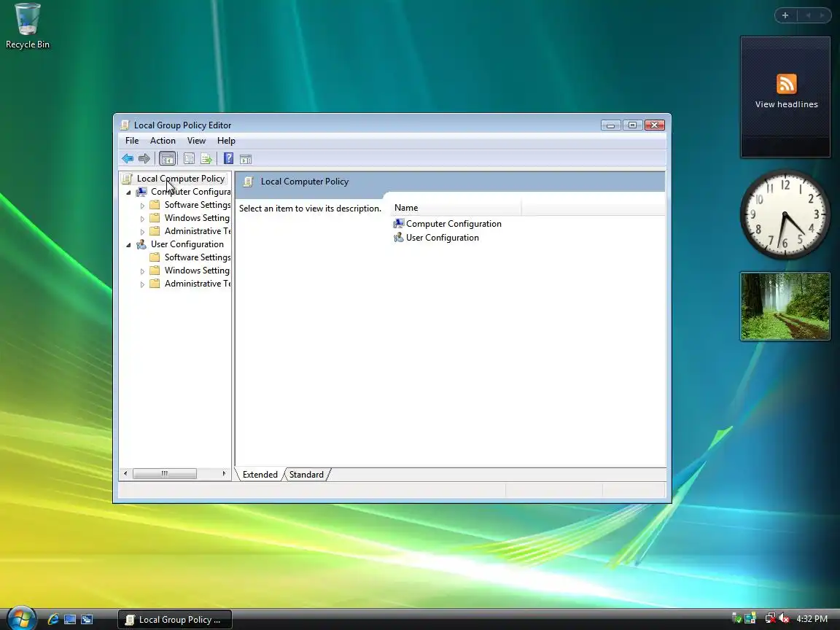Expand Software Settings under Computer Configuration
Viewport: 840px width, 630px height.
(x=142, y=205)
